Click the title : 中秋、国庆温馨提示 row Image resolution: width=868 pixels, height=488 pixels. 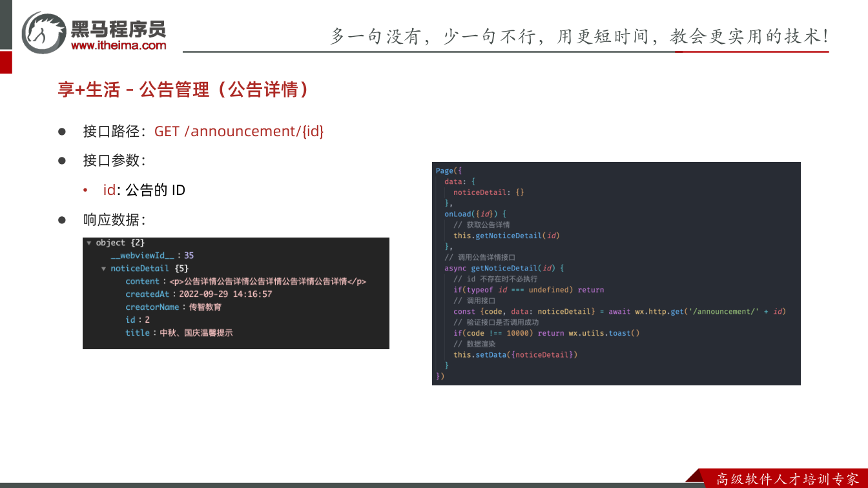click(179, 333)
